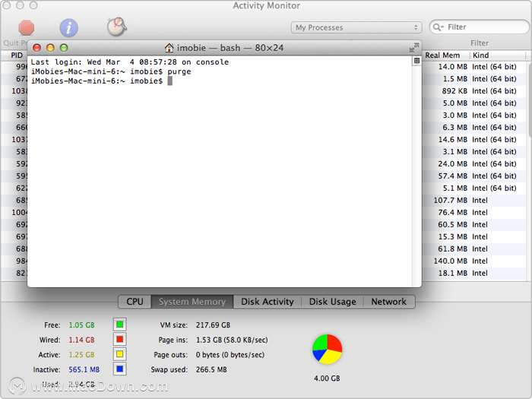Click the memory pie chart

(x=327, y=349)
